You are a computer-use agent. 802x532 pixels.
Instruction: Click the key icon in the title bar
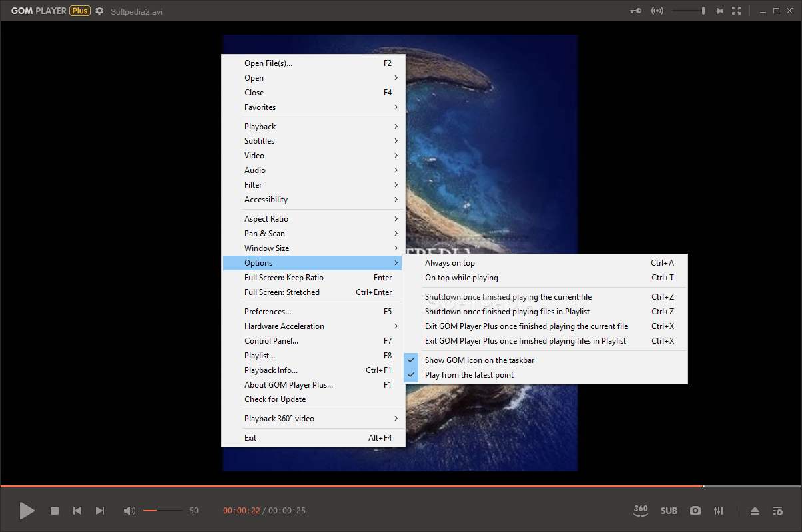click(x=636, y=11)
